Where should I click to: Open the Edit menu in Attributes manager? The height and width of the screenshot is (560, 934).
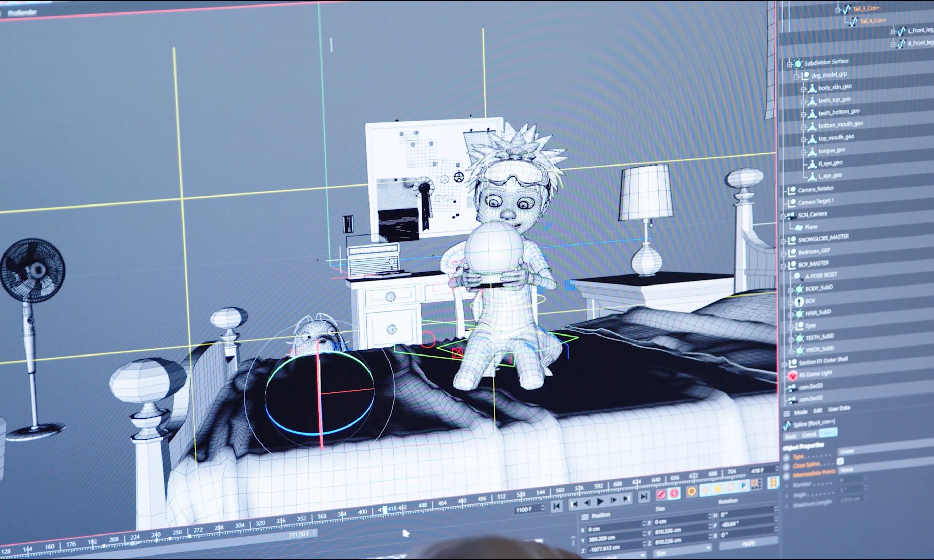point(818,410)
